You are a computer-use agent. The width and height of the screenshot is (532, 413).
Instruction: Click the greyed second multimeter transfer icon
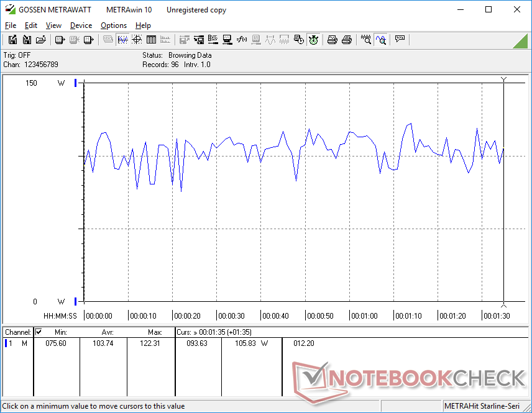[x=75, y=40]
